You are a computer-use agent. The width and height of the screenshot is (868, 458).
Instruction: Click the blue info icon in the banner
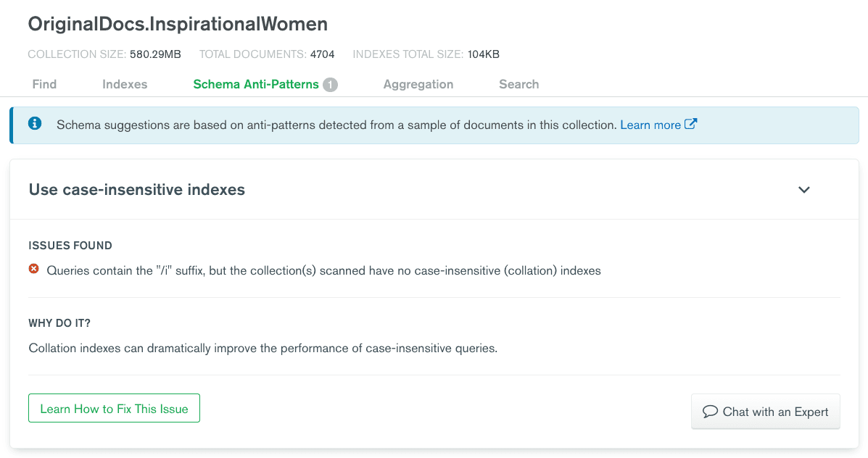click(x=35, y=124)
